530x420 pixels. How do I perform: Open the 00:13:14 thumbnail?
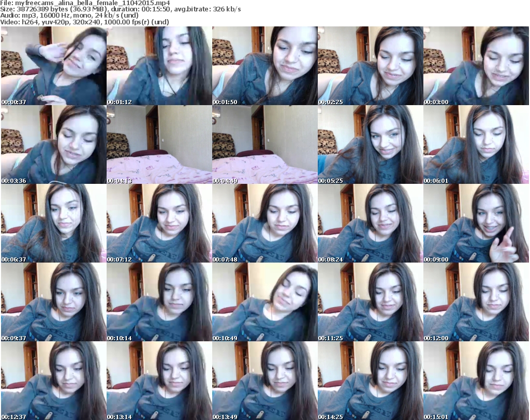point(159,381)
